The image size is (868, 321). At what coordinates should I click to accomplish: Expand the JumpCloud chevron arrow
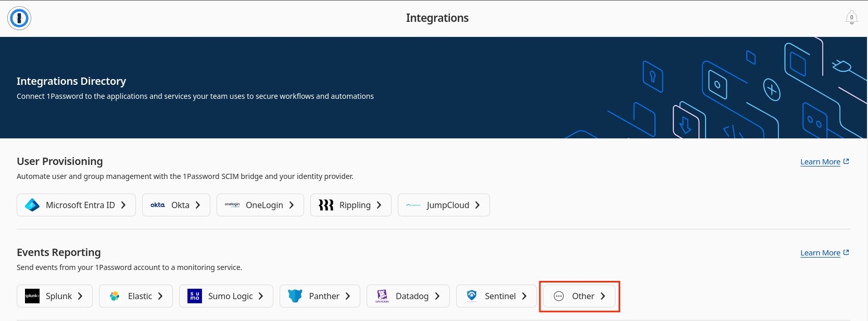[477, 205]
